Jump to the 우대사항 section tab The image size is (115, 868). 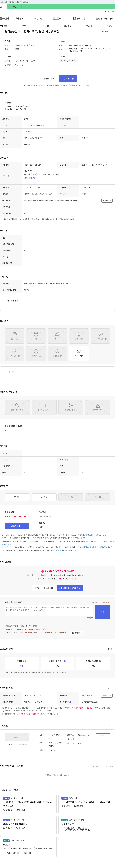46,26
